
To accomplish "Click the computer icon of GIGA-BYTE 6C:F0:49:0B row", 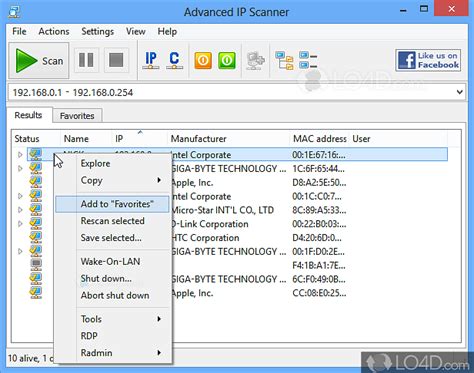I will 36,278.
